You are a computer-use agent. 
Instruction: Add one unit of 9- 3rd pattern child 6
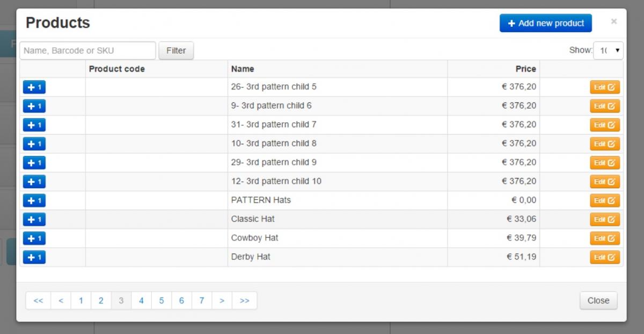[x=34, y=106]
